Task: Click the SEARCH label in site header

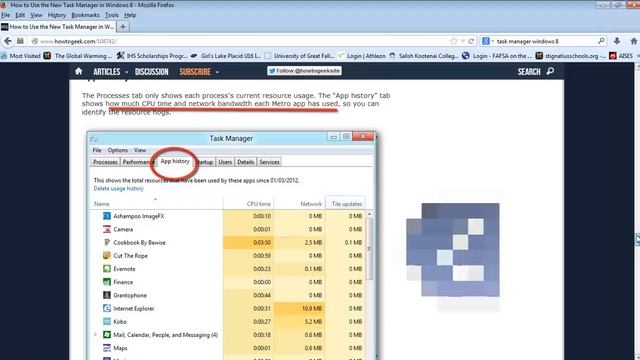Action: click(x=529, y=72)
